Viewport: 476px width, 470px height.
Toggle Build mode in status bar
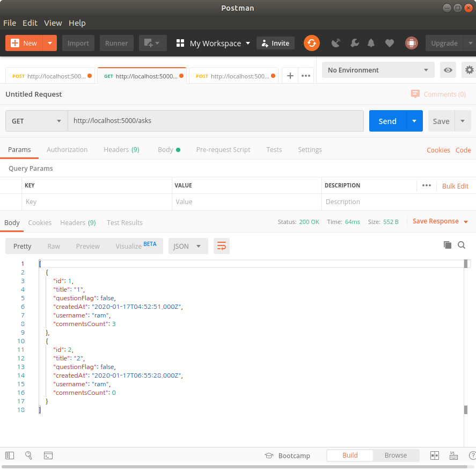[x=350, y=455]
